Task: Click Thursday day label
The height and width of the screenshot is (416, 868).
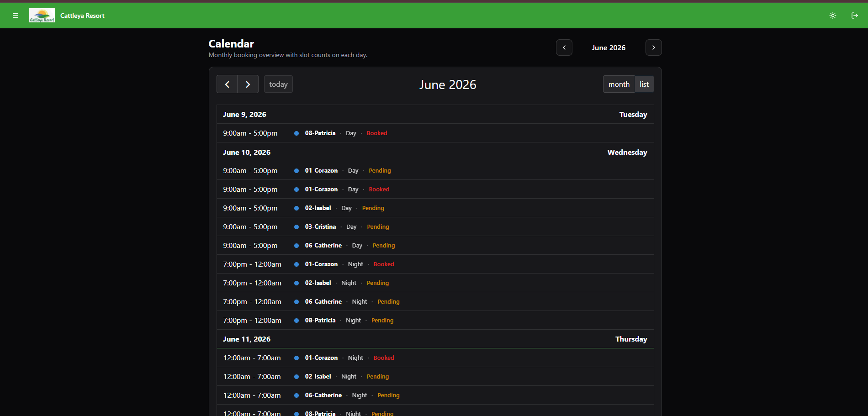Action: [x=631, y=339]
